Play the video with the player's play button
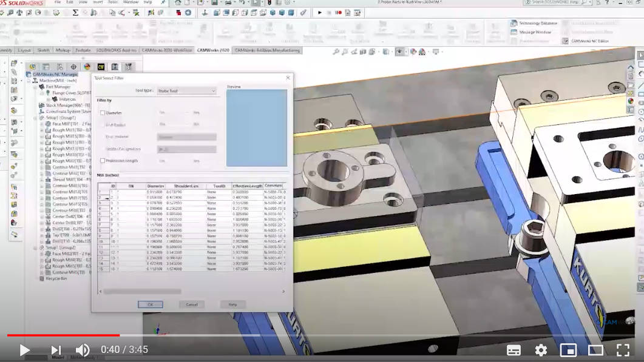 (x=24, y=350)
